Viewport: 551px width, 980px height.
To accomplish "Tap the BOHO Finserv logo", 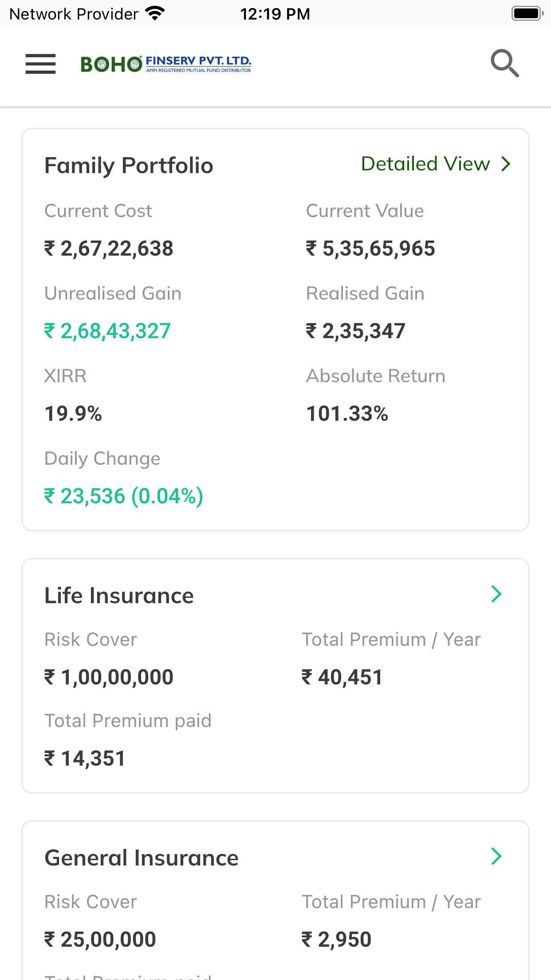I will coord(166,64).
